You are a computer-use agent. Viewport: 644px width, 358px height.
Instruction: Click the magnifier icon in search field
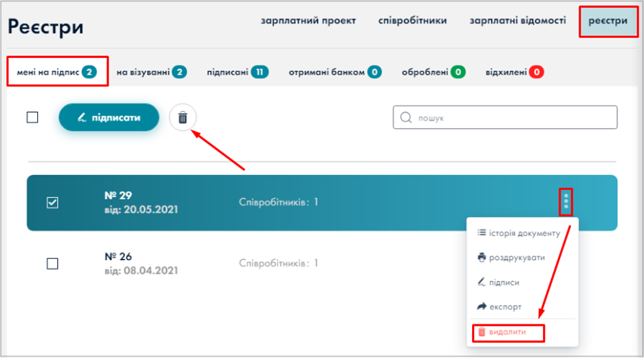click(406, 118)
